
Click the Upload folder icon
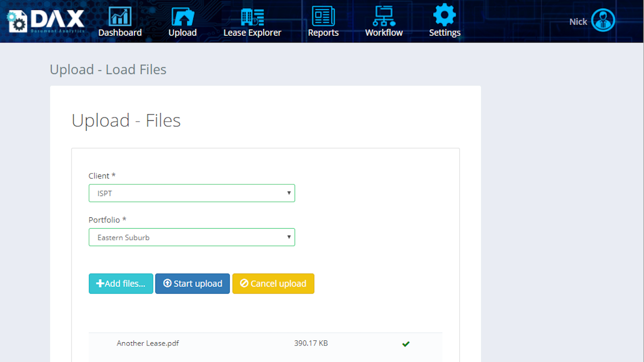(182, 16)
